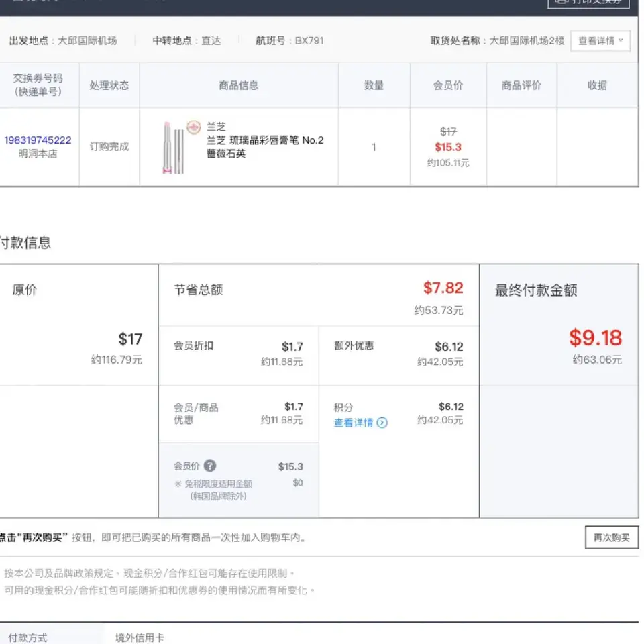Click the 会员价 question mark help icon
The image size is (644, 644).
point(210,466)
